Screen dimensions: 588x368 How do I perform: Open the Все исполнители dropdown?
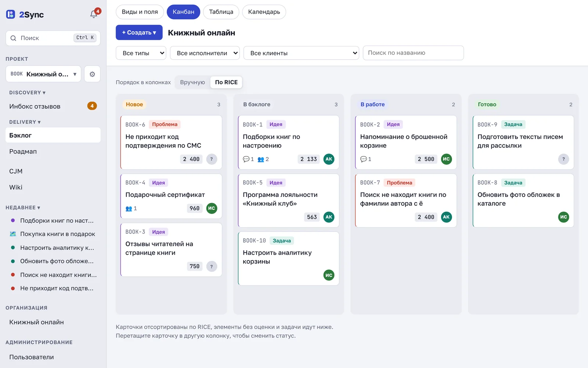click(x=205, y=53)
